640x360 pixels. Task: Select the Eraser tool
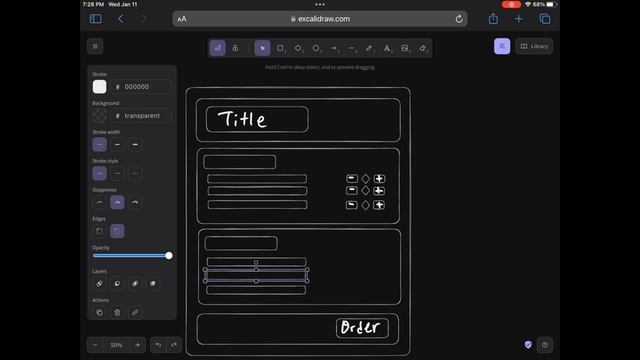pyautogui.click(x=422, y=48)
